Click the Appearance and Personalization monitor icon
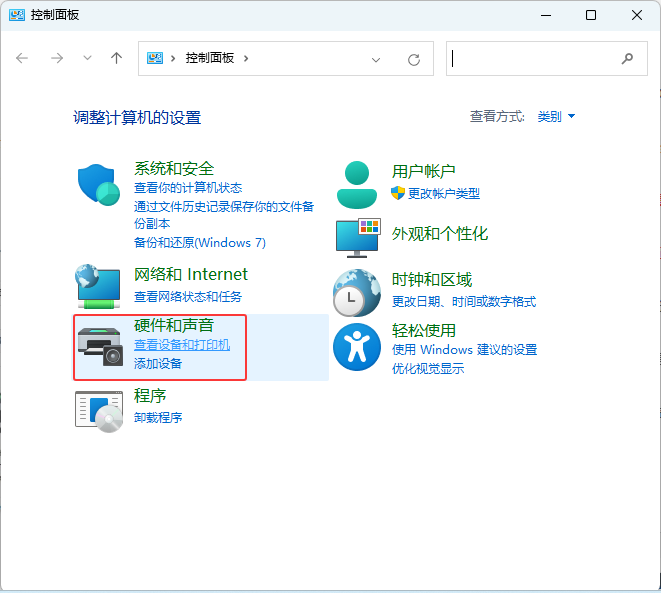661x593 pixels. [358, 238]
